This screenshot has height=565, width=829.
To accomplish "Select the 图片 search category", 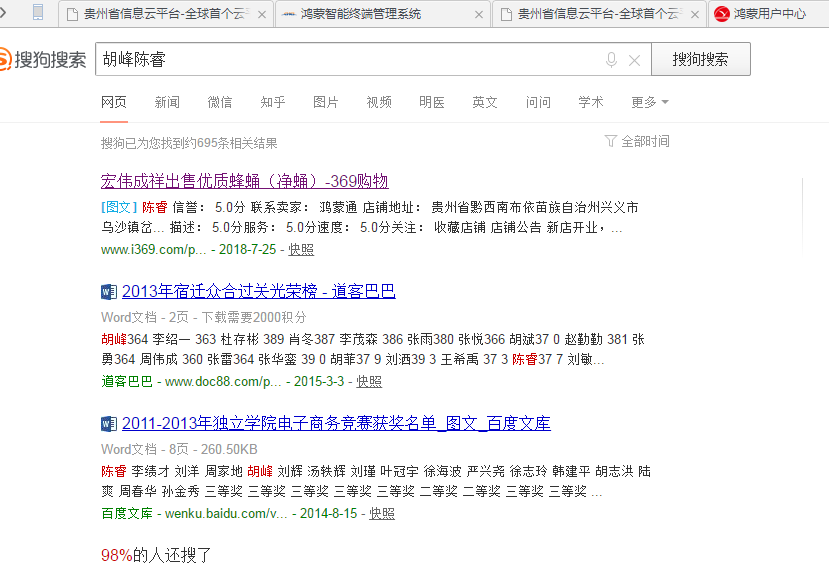I will (x=326, y=102).
